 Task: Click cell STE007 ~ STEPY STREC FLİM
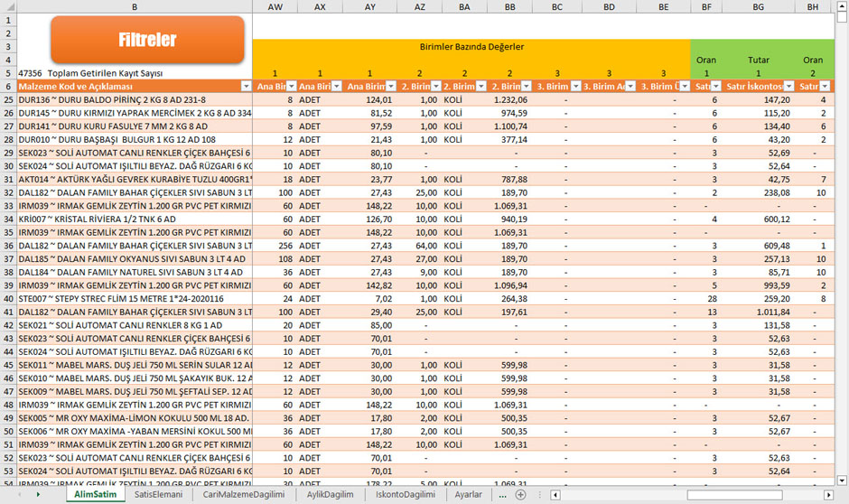click(x=135, y=299)
